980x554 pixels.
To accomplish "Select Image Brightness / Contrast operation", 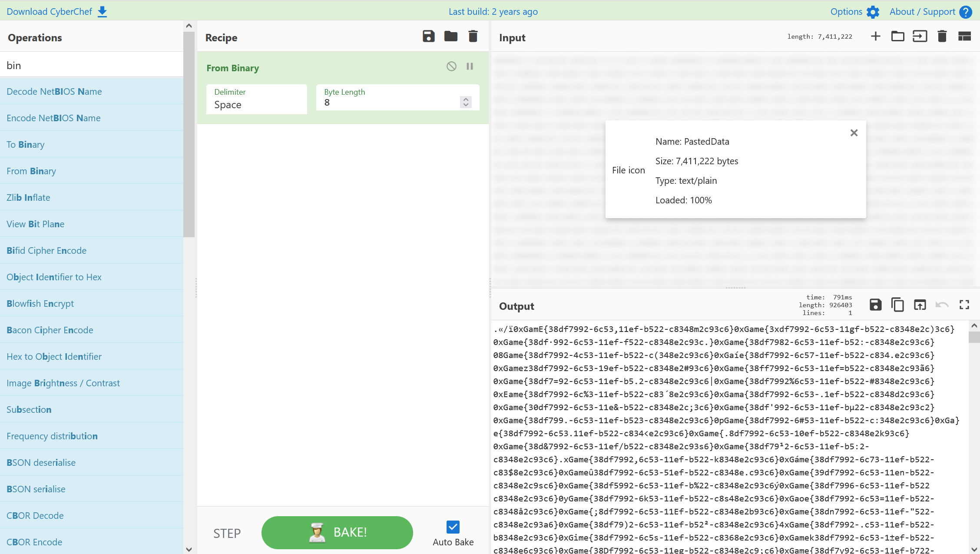I will coord(92,383).
